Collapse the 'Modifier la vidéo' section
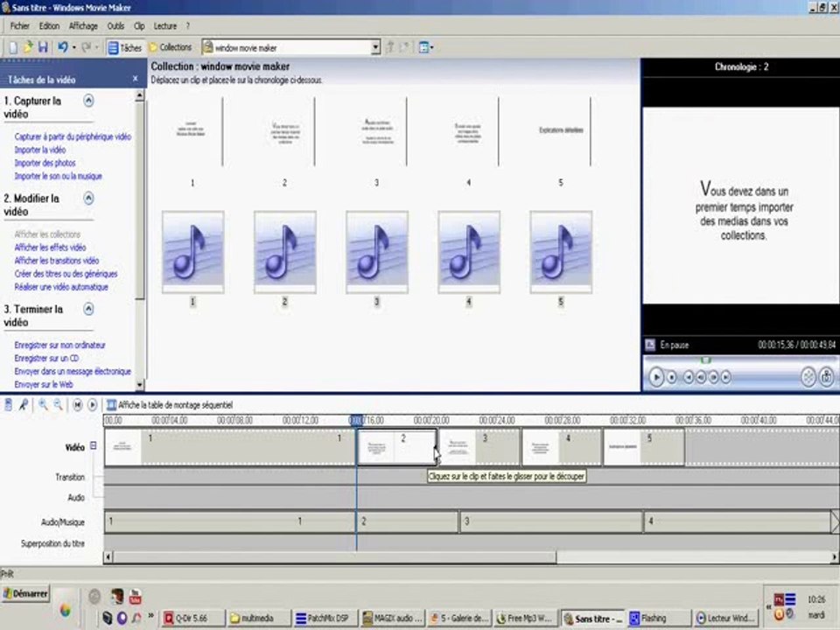This screenshot has height=630, width=840. pos(89,199)
